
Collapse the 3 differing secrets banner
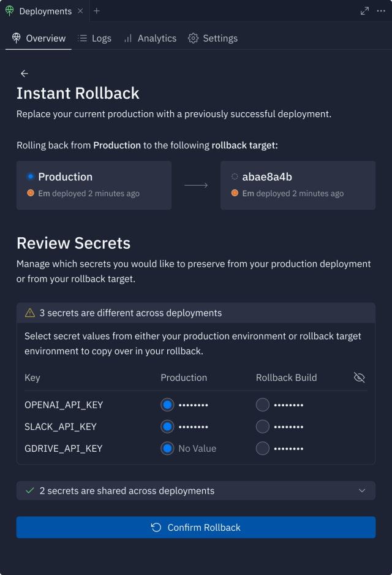click(195, 313)
